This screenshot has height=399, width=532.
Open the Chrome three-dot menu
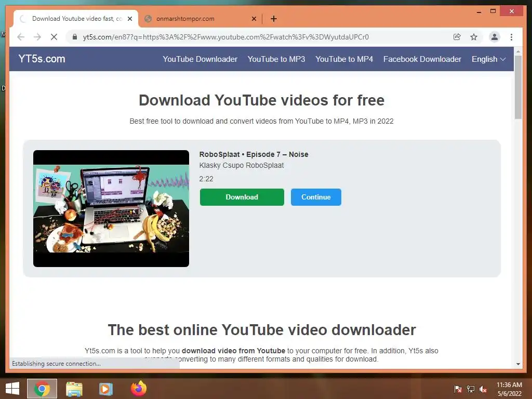(x=511, y=37)
